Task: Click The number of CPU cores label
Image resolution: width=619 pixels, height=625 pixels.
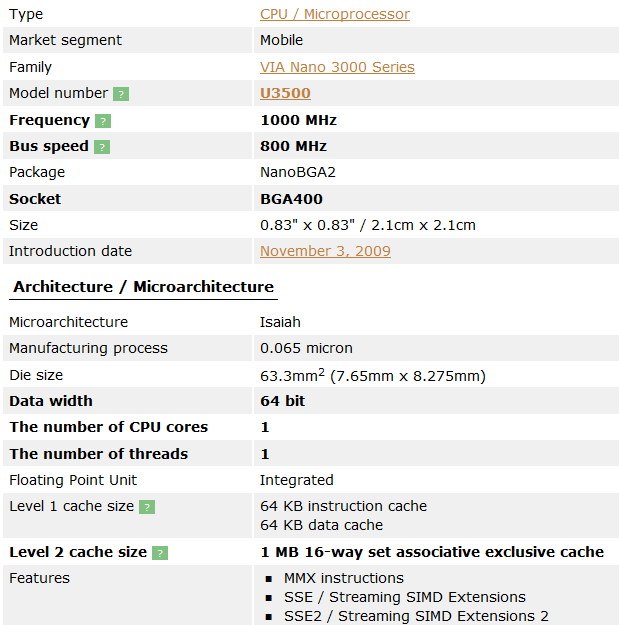Action: tap(108, 427)
